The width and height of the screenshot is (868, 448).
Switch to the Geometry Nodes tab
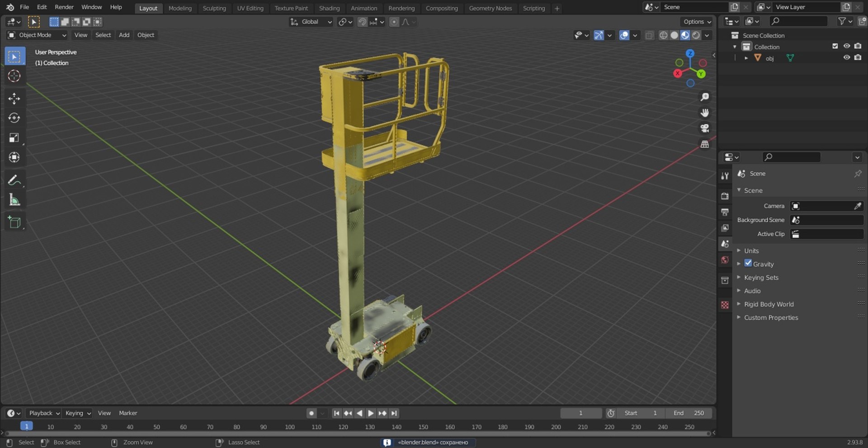point(490,8)
